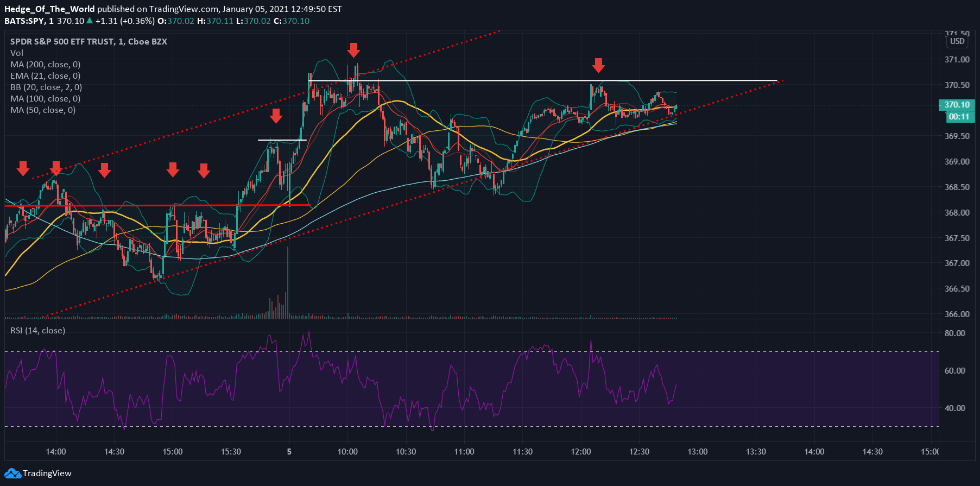Click the current price tag 370.10

pyautogui.click(x=957, y=105)
